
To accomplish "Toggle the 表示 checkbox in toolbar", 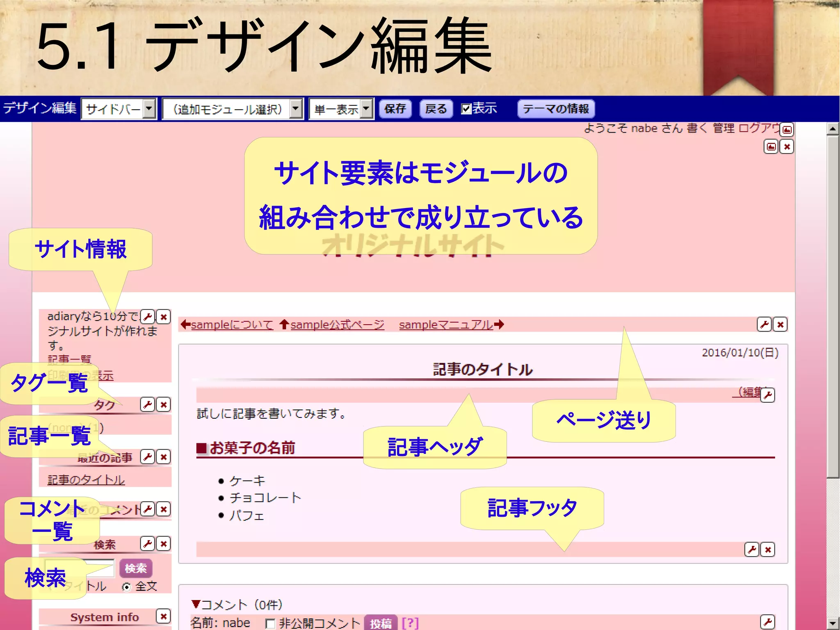I will point(466,109).
